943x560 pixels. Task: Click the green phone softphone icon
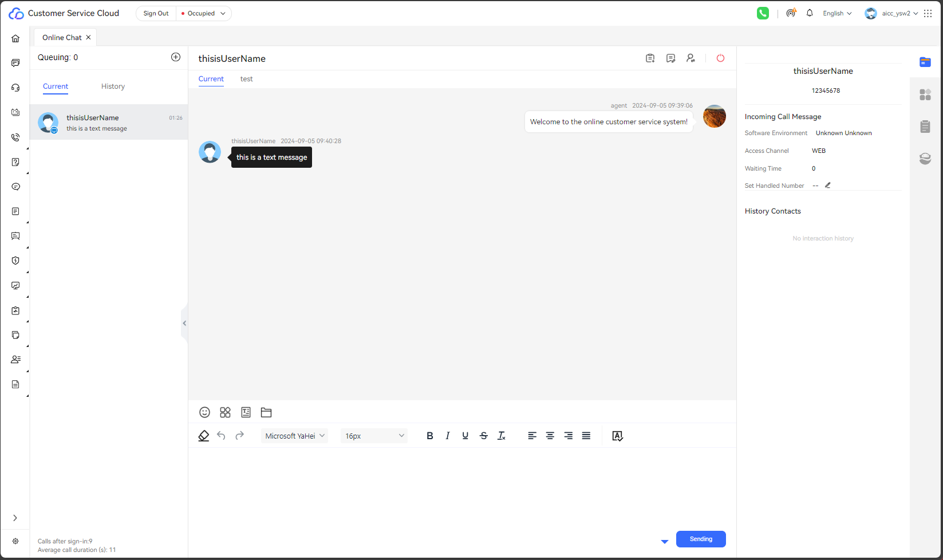[x=763, y=13]
